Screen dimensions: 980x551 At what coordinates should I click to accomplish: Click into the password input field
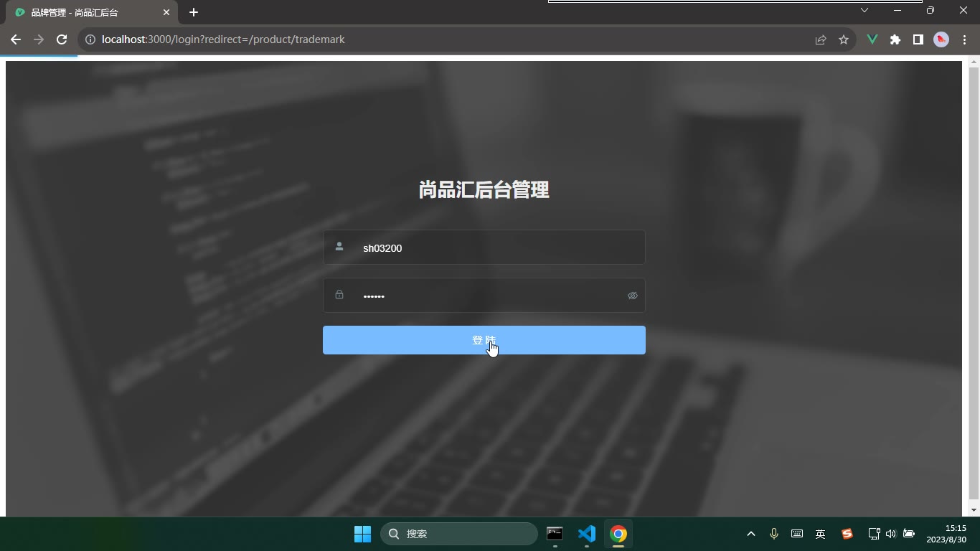coord(484,296)
